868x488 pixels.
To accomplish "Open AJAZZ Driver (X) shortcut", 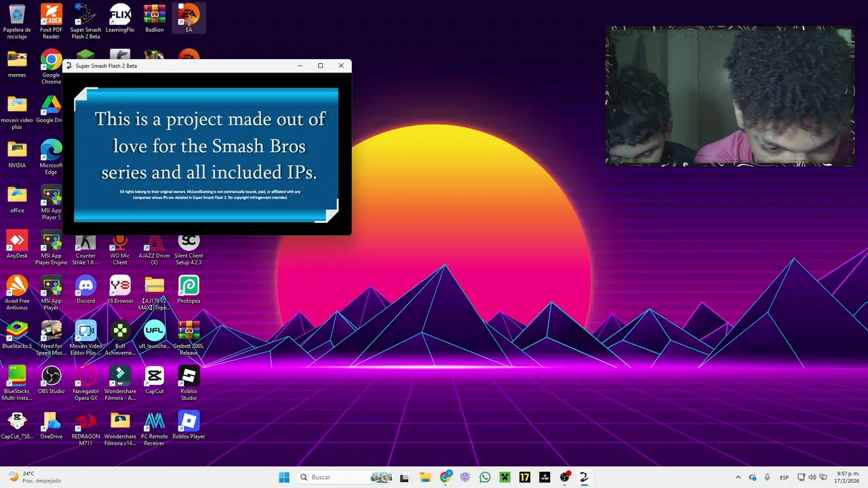I will pyautogui.click(x=154, y=249).
